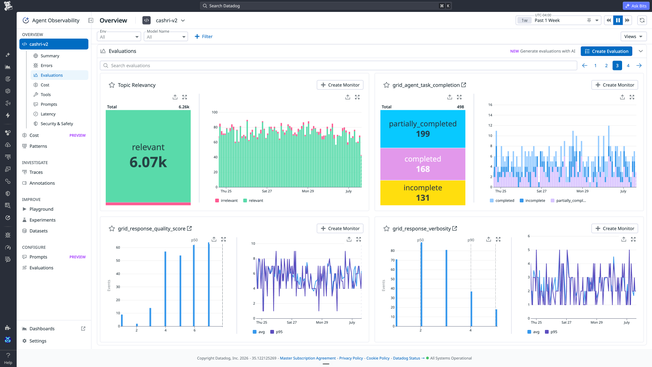This screenshot has width=652, height=367.
Task: Open the Past 1 Week time range dropdown
Action: coord(558,20)
